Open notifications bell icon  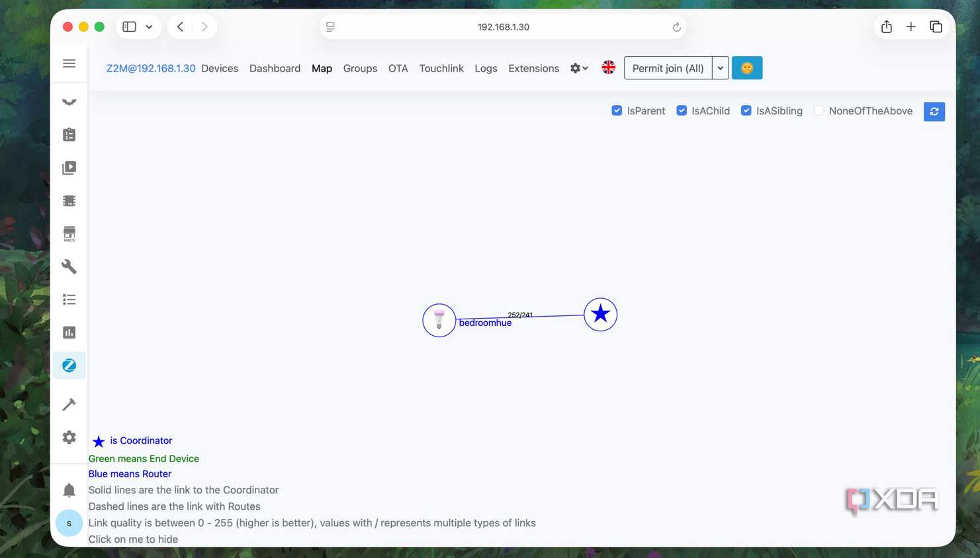coord(69,490)
